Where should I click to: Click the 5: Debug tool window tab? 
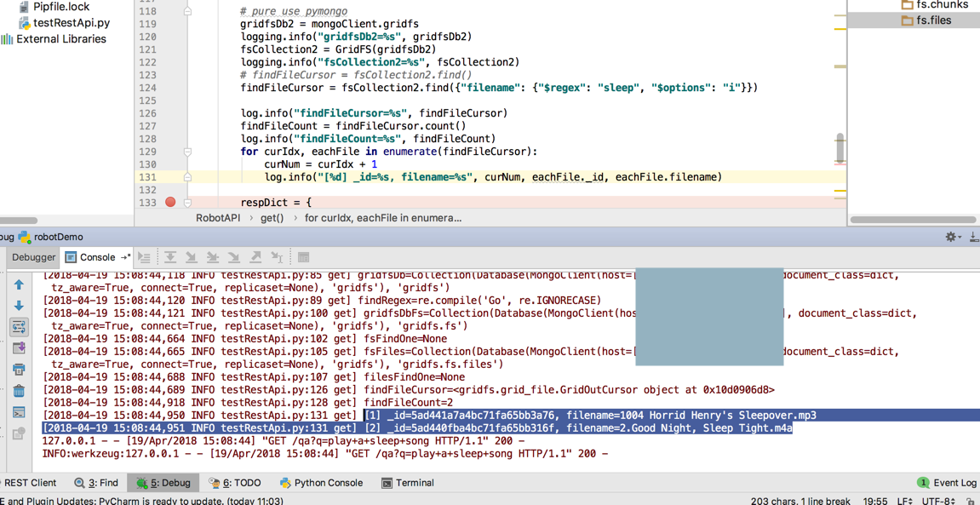(x=163, y=483)
